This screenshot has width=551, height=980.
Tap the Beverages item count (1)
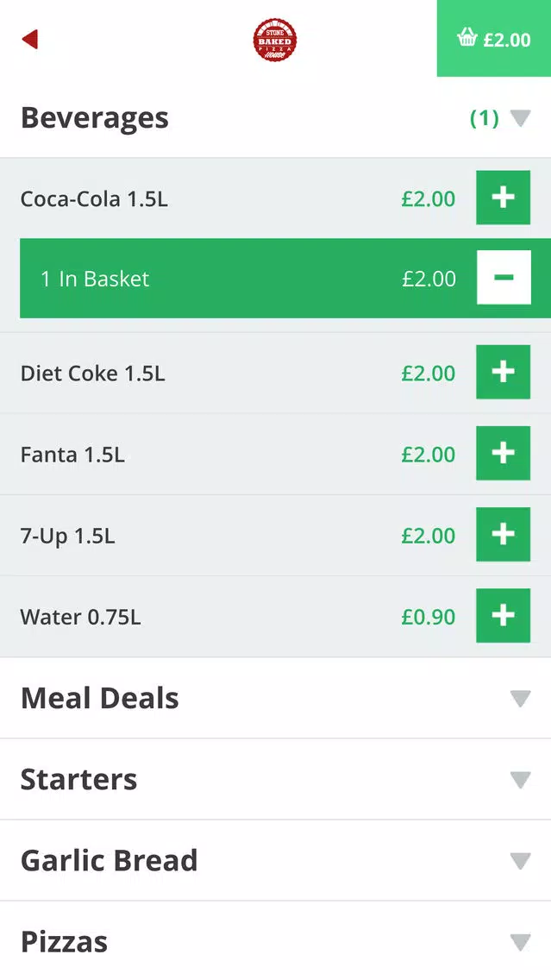(484, 118)
